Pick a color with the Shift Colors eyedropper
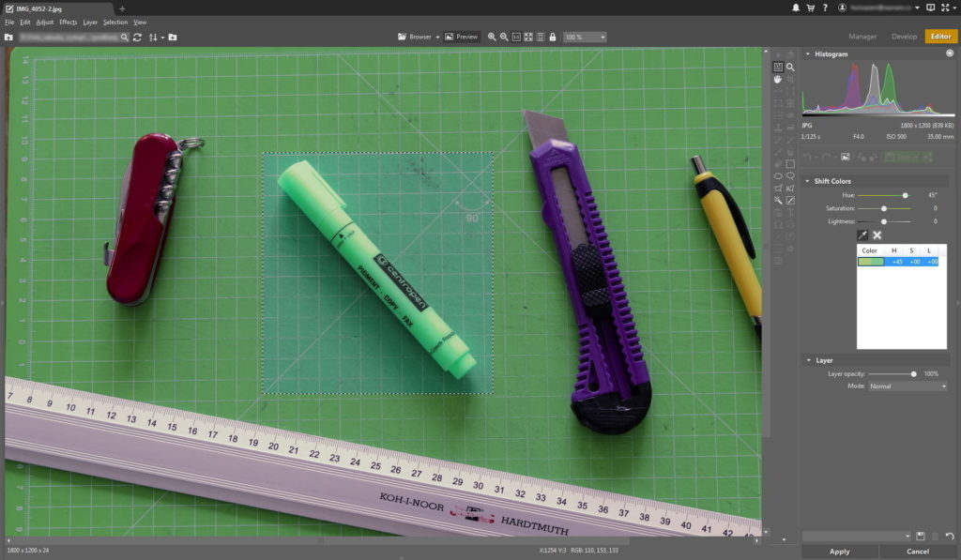 (x=862, y=235)
